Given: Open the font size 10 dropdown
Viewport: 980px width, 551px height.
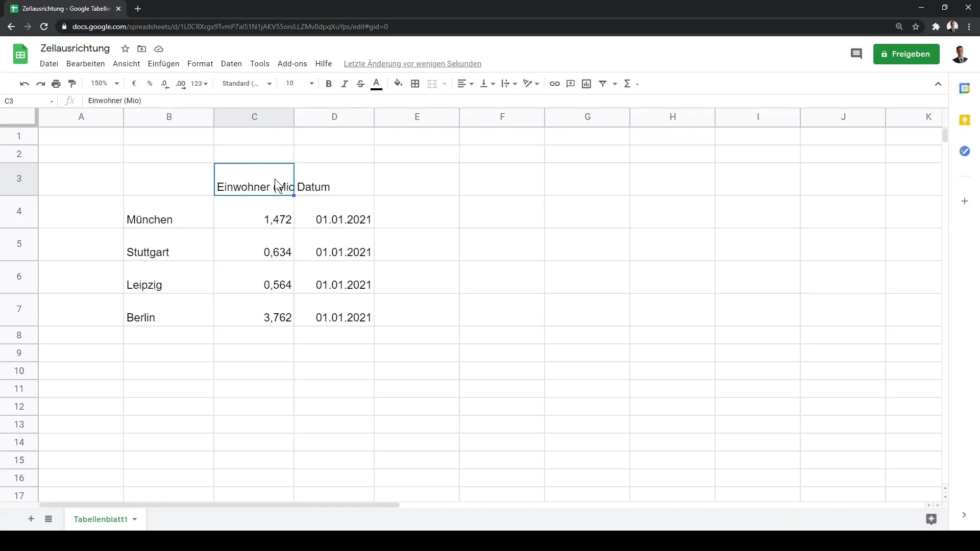Looking at the screenshot, I should coord(300,84).
